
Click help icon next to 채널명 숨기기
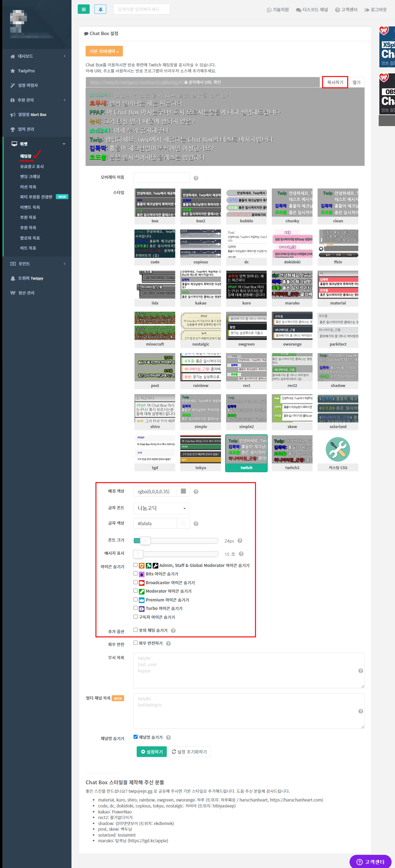(x=168, y=737)
